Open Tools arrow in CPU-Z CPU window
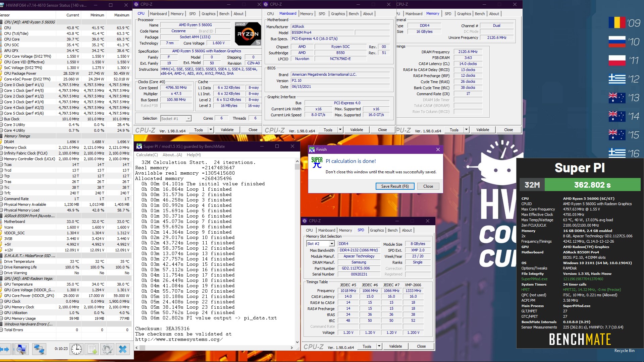The image size is (644, 362). click(x=211, y=130)
